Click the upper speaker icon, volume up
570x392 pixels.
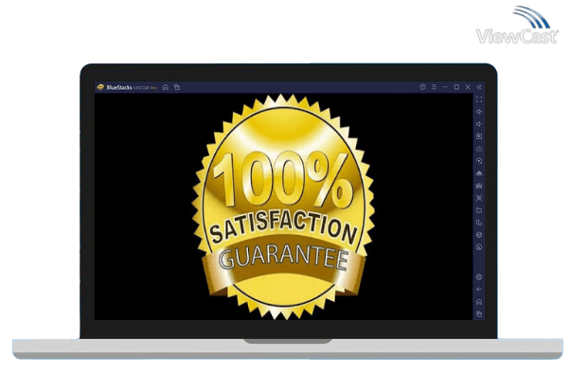click(x=479, y=112)
